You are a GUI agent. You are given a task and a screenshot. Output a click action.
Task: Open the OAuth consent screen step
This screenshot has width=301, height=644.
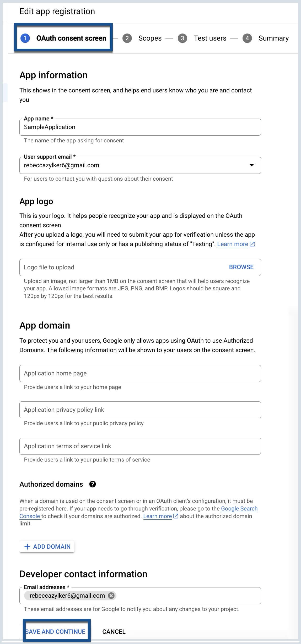pyautogui.click(x=63, y=38)
